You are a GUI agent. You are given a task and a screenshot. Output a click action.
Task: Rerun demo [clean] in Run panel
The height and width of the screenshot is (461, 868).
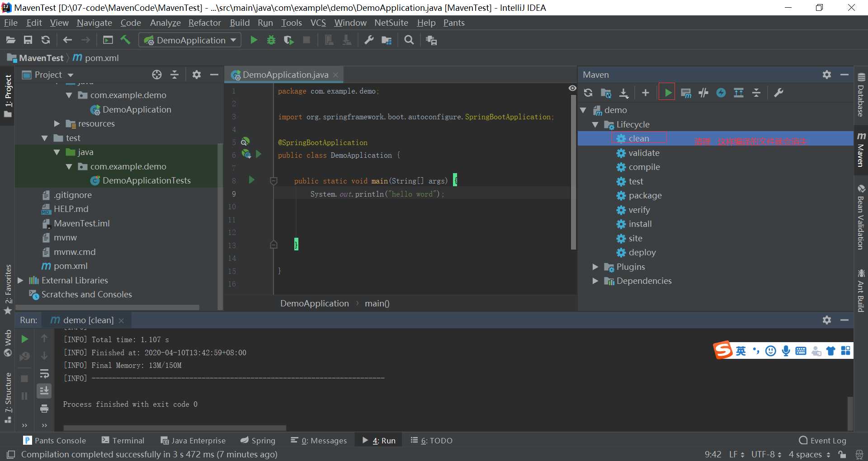(25, 339)
